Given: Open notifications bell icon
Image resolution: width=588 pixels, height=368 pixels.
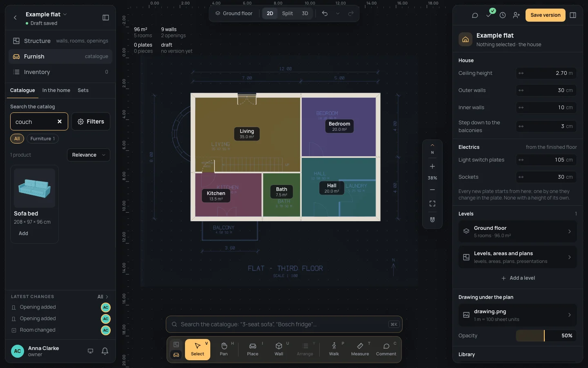Looking at the screenshot, I should click(x=105, y=351).
